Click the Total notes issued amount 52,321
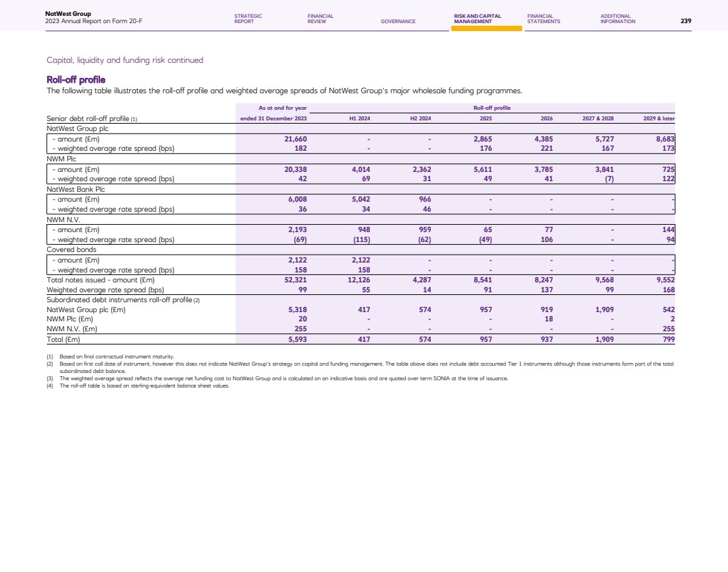The image size is (728, 572). point(292,280)
